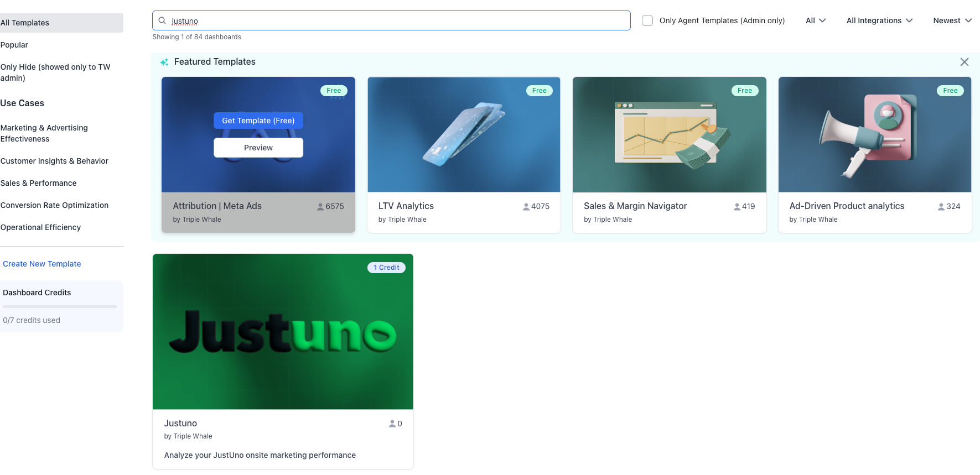Click Get Template (Free) button
This screenshot has height=475, width=980.
[258, 121]
